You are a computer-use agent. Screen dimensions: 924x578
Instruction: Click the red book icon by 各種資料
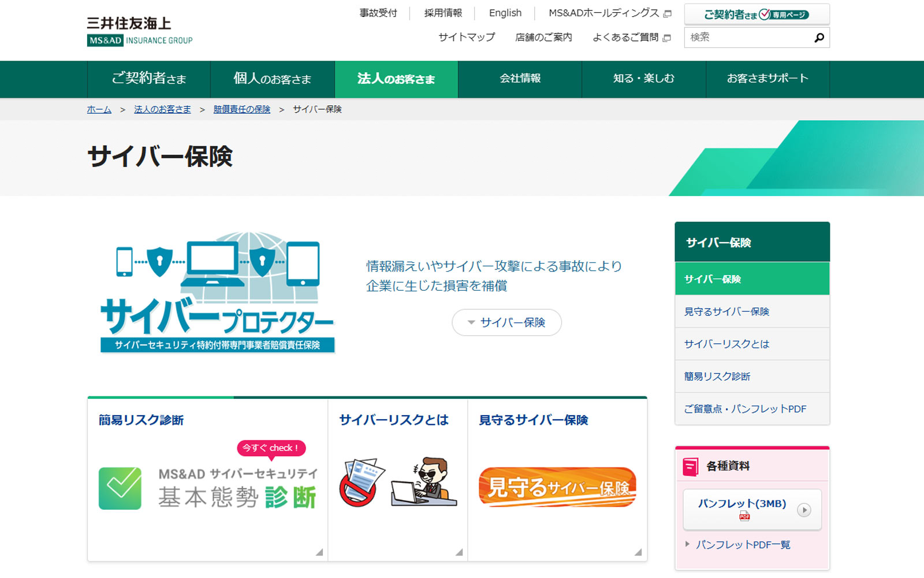click(x=690, y=466)
